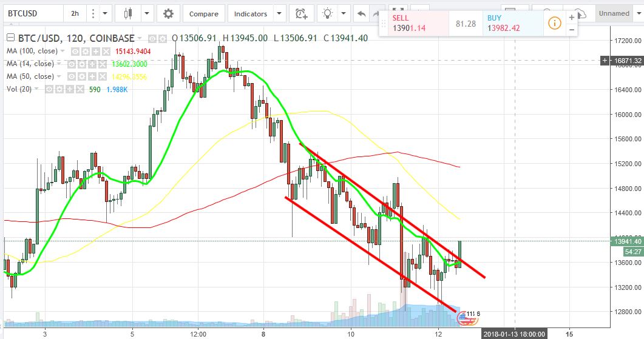Expand the MA (100, close) legend arrow
Viewport: 644px width, 339px height.
(x=63, y=52)
